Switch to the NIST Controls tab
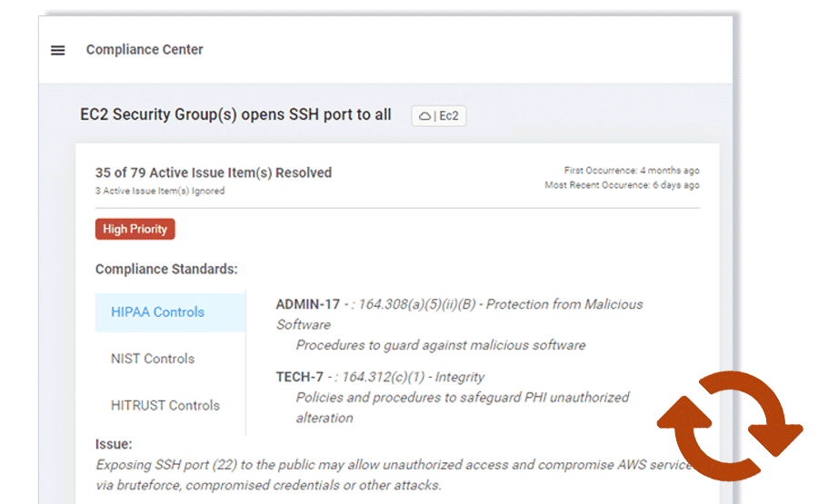Viewport: 818px width, 504px height. click(153, 359)
